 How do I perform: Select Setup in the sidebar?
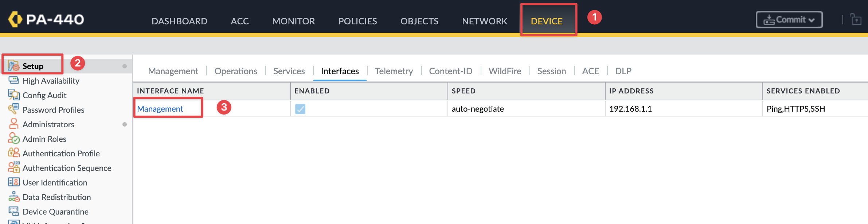pos(33,66)
